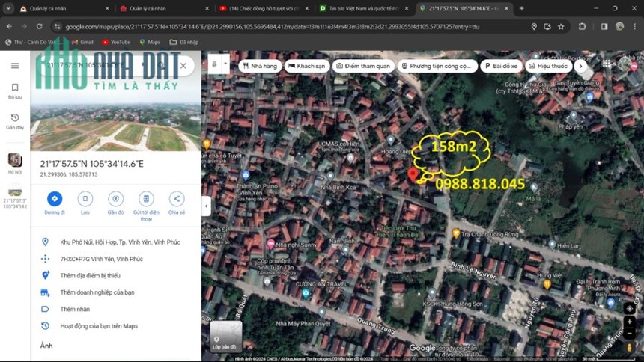Click the Đường đi directions icon
644x362 pixels.
(x=55, y=199)
